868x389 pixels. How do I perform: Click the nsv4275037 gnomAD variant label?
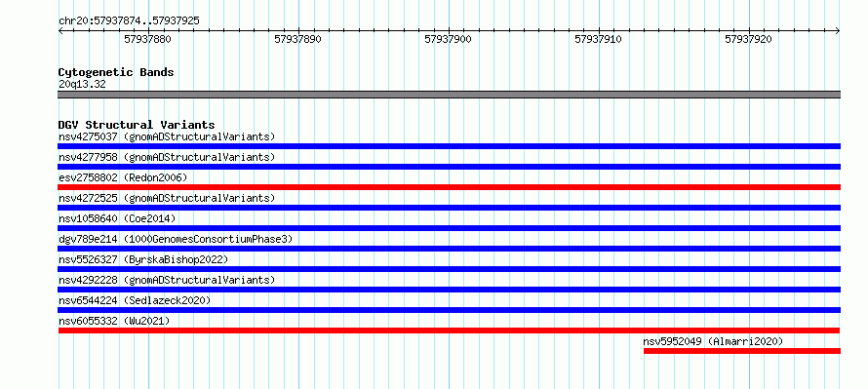pos(167,136)
